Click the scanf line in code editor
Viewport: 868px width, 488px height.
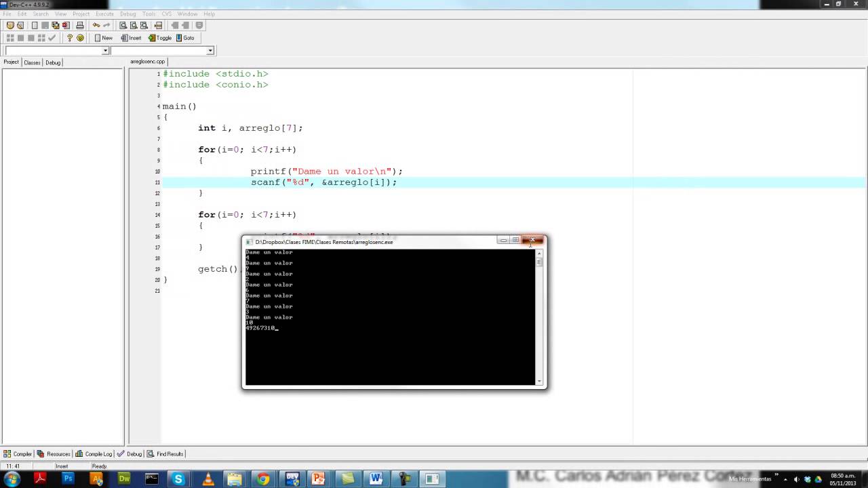coord(324,182)
